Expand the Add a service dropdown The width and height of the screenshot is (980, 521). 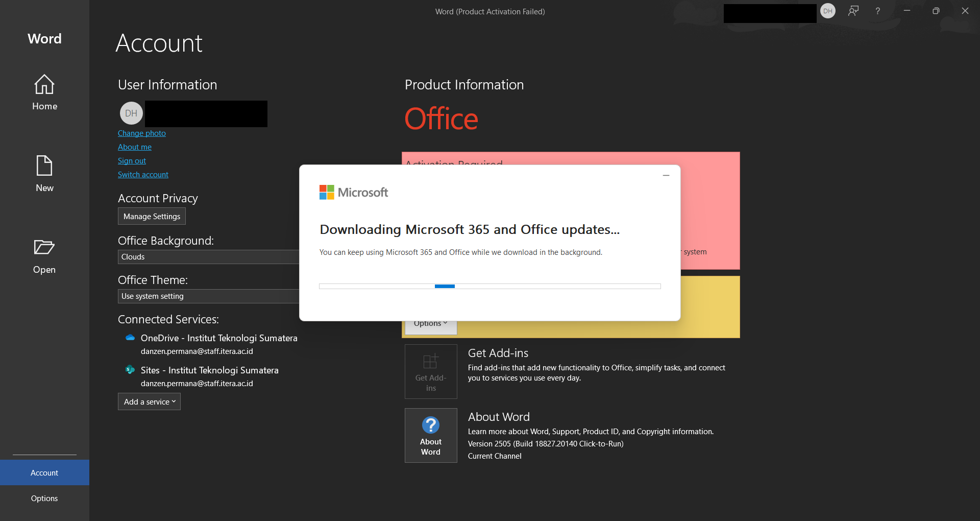(149, 402)
